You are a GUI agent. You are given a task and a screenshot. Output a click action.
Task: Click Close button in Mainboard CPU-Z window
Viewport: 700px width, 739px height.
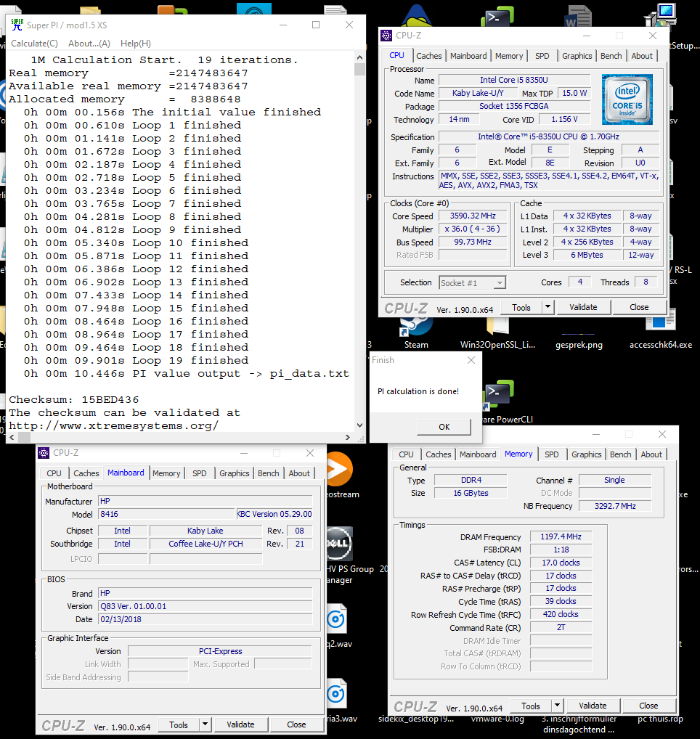pyautogui.click(x=296, y=725)
